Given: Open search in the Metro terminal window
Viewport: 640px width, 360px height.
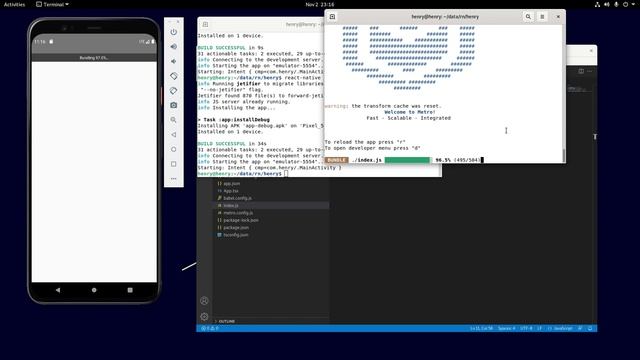Looking at the screenshot, I should 528,17.
